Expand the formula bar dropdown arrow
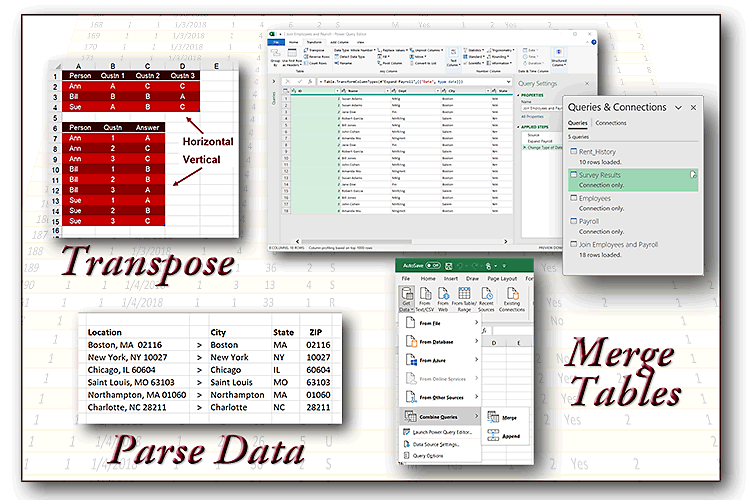 click(x=509, y=81)
